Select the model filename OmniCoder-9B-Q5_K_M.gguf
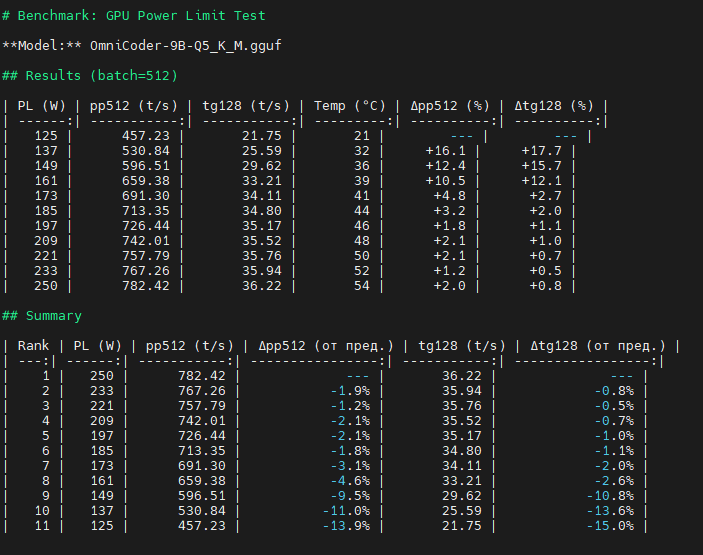 click(x=186, y=46)
